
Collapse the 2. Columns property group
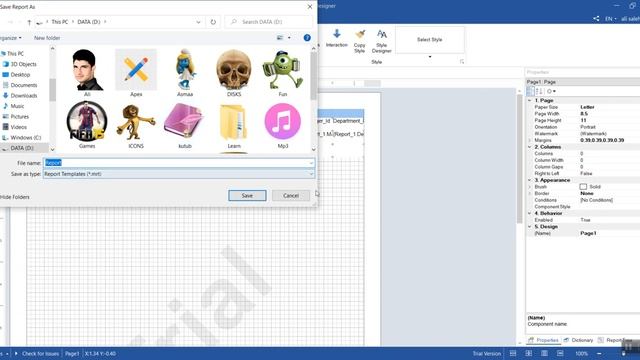click(529, 147)
